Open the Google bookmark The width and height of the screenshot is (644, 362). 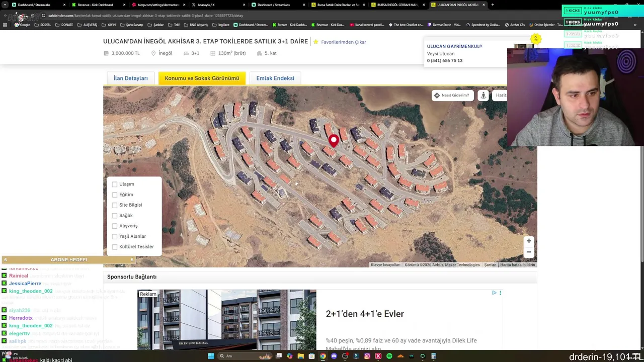tap(22, 25)
